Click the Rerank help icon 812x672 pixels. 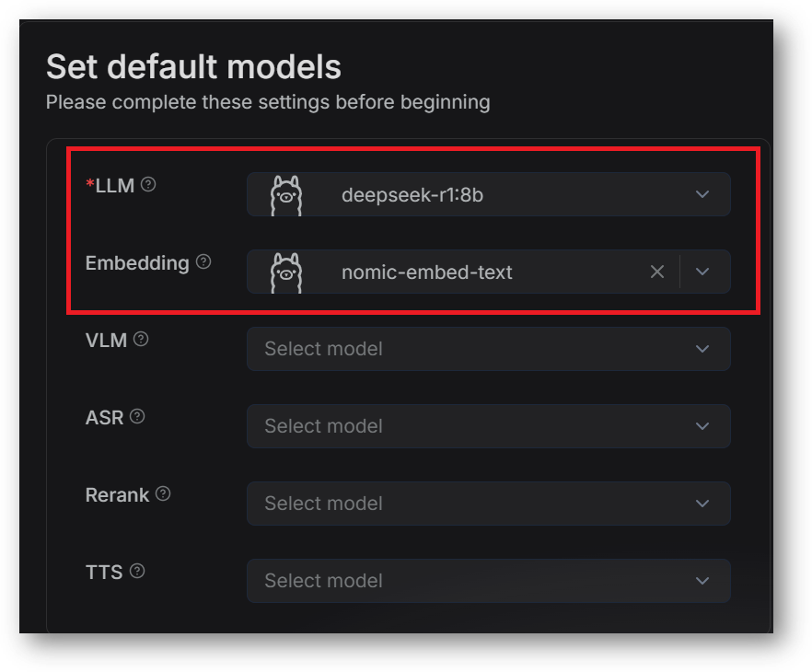click(x=163, y=492)
